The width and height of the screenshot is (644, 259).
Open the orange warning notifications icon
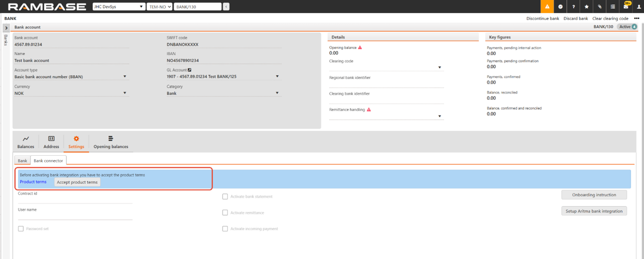pos(547,7)
